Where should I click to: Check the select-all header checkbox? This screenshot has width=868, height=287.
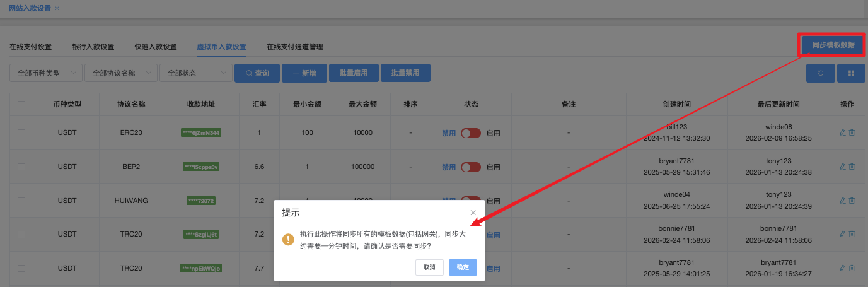[21, 104]
